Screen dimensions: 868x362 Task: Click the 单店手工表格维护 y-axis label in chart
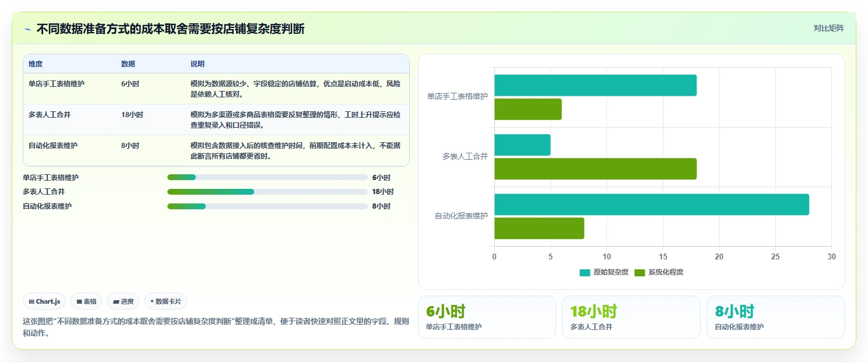(458, 97)
